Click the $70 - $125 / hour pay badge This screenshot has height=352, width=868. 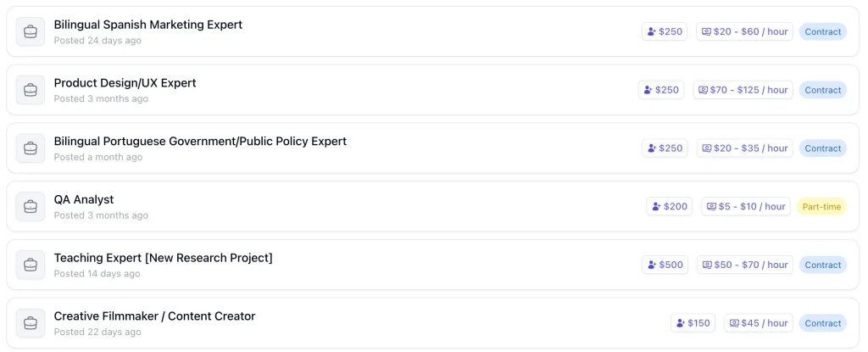[x=743, y=90]
